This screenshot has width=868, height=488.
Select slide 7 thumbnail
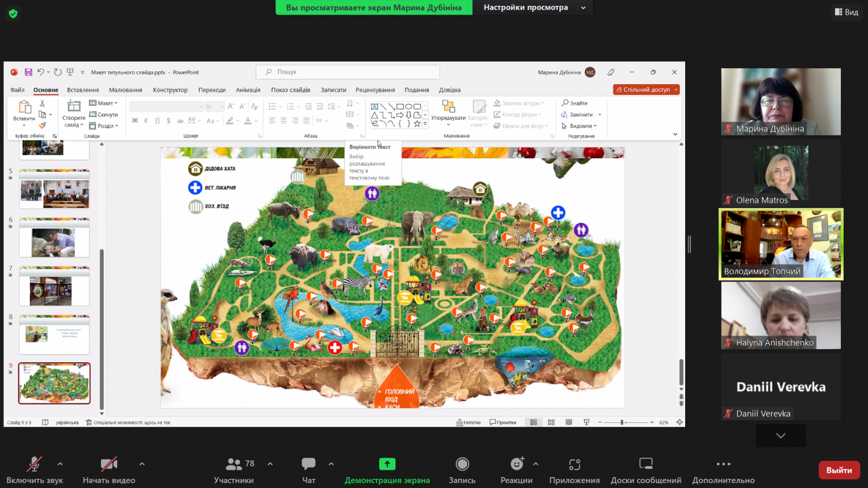[54, 286]
